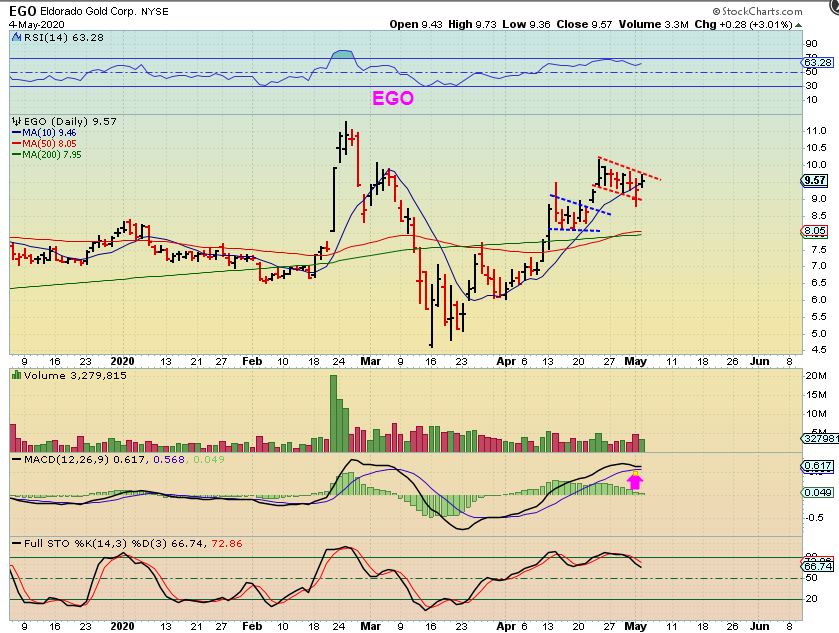The image size is (839, 633).
Task: Click the boxed 9.57 last-price axis label
Action: point(815,180)
